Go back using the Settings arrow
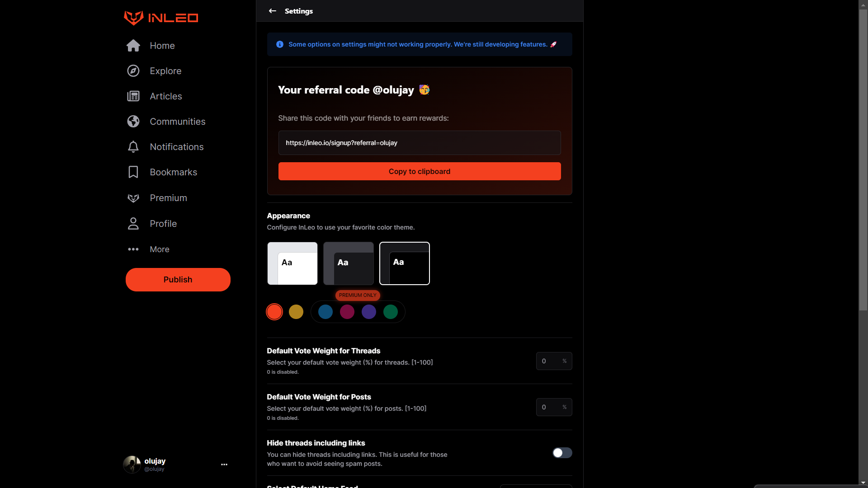 [273, 11]
